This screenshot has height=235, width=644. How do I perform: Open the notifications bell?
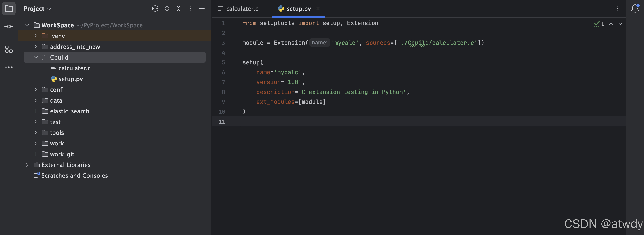pyautogui.click(x=635, y=9)
